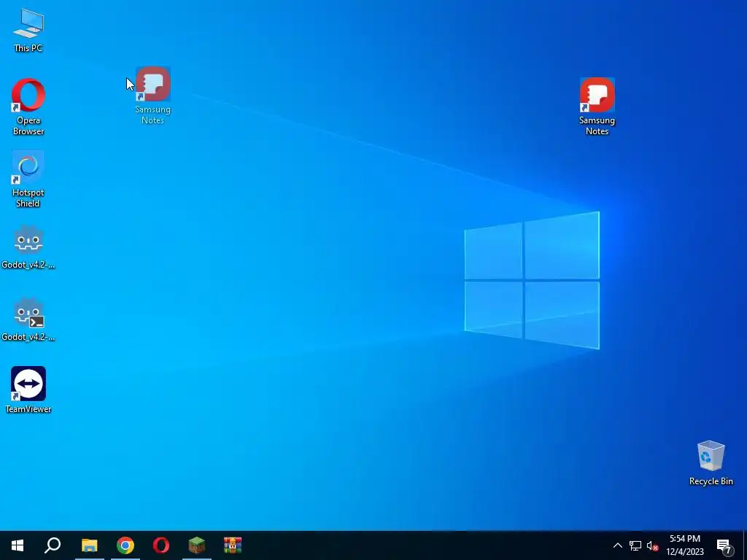Select the Recycle Bin desktop icon
This screenshot has width=747, height=560.
coord(711,463)
